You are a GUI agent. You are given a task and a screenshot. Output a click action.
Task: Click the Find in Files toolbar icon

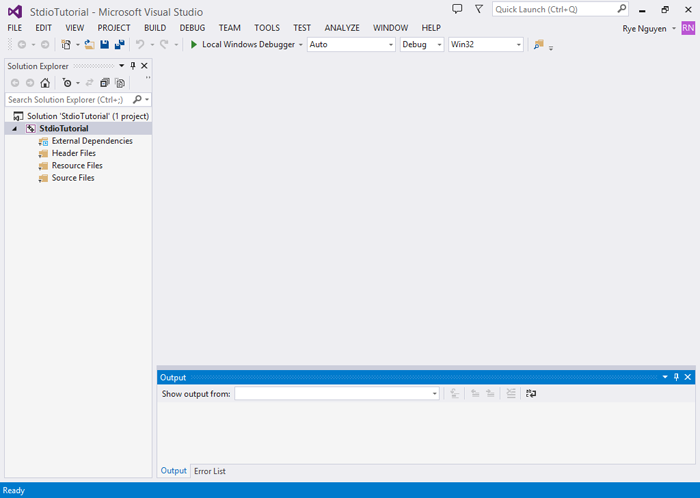539,45
